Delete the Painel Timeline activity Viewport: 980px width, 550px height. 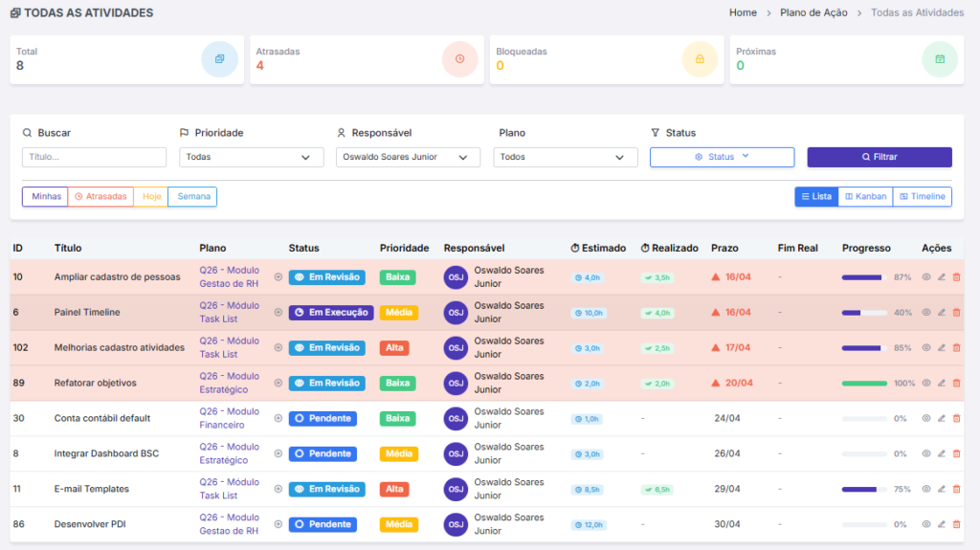pos(956,313)
